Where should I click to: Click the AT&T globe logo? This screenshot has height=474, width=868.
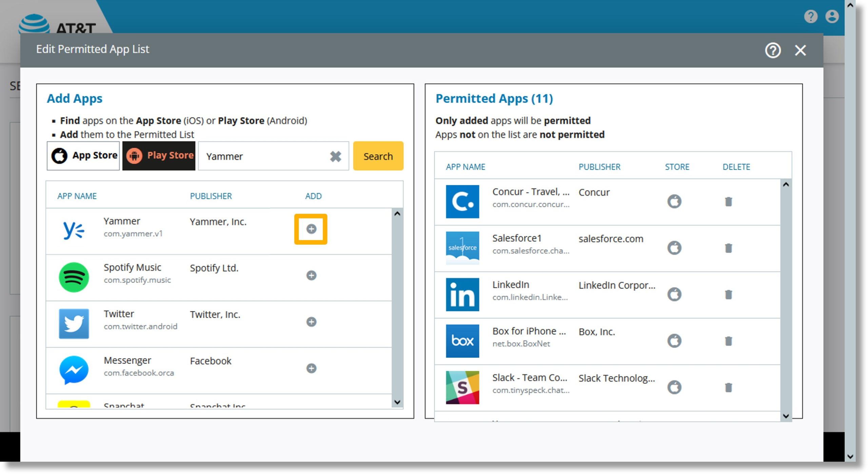click(x=34, y=24)
